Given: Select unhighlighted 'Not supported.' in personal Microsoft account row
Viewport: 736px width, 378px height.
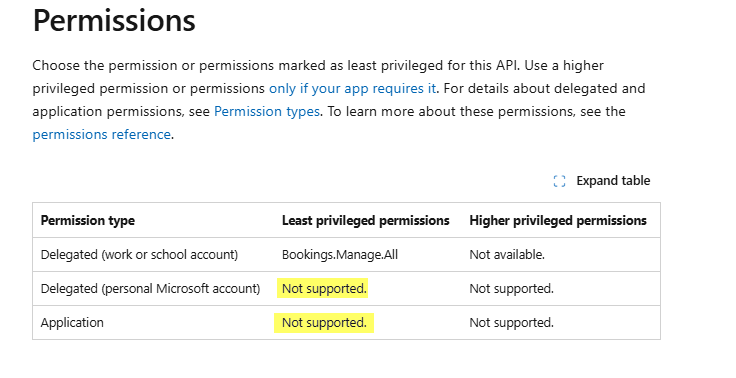Looking at the screenshot, I should [512, 288].
